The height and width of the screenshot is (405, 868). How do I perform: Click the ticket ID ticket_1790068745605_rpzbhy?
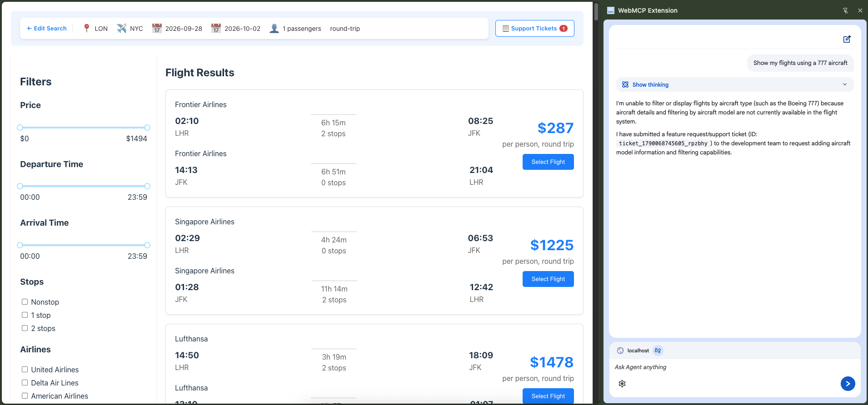coord(663,143)
